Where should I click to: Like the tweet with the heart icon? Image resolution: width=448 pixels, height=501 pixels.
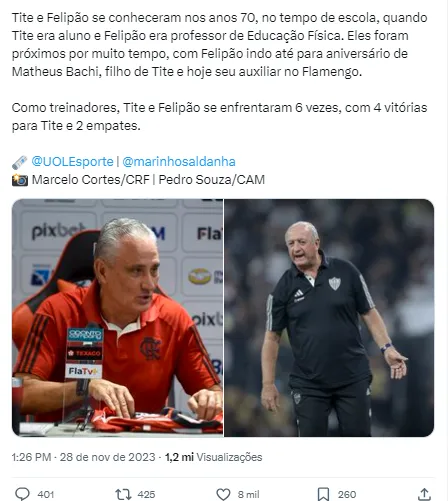(x=223, y=494)
